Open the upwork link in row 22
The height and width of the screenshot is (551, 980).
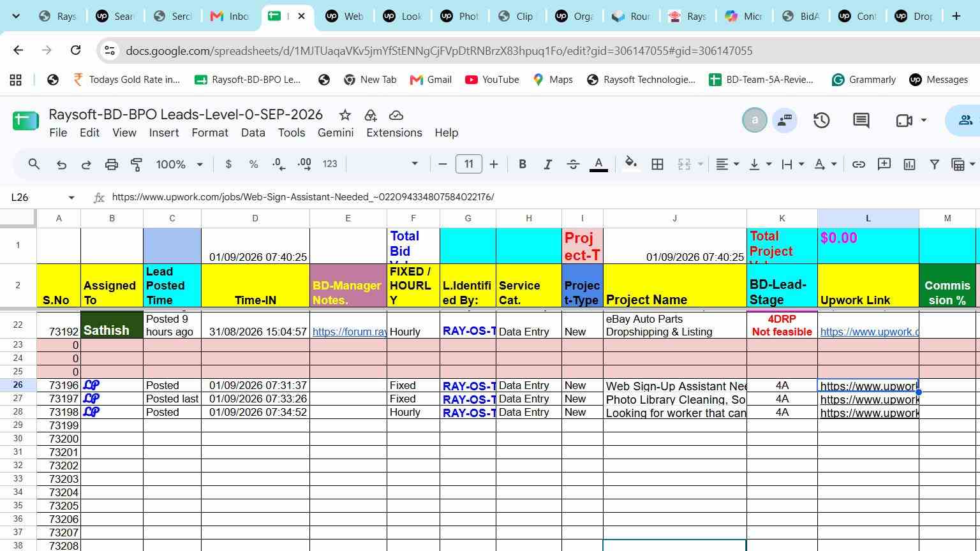(x=869, y=332)
